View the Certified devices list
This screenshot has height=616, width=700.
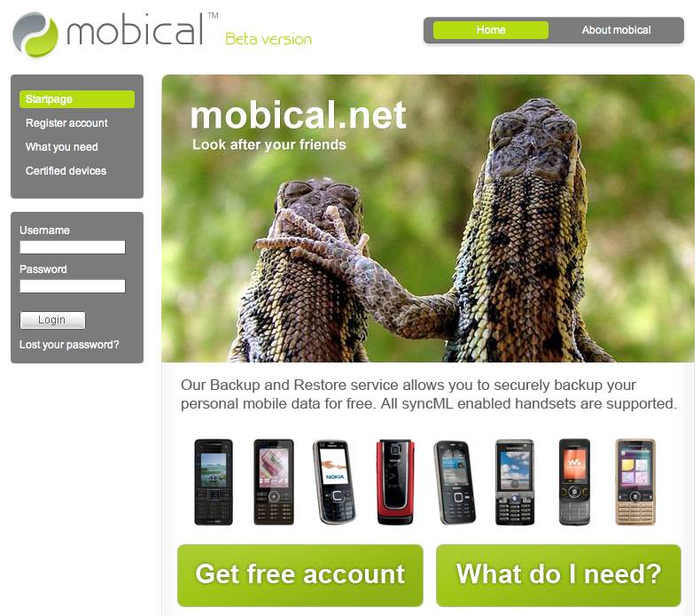(x=66, y=171)
